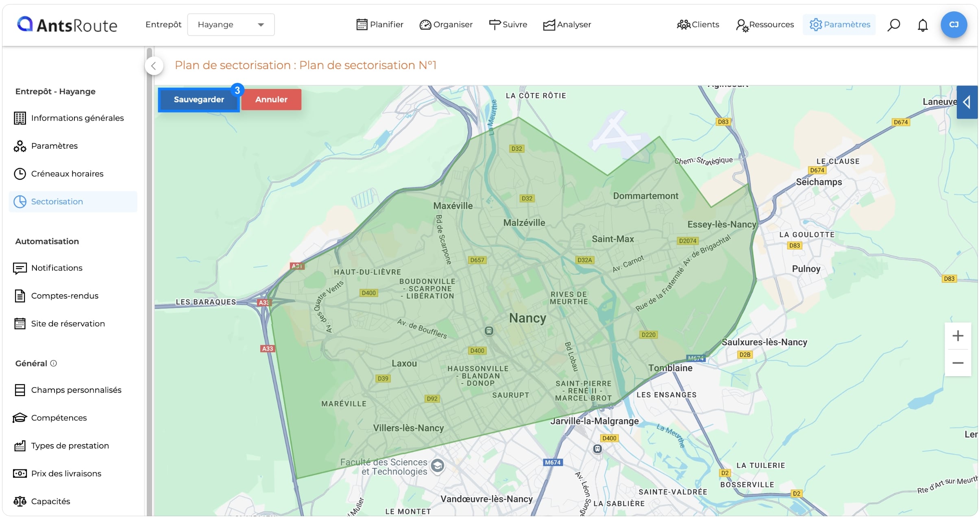
Task: Open Comptes-rendus settings
Action: (73, 296)
